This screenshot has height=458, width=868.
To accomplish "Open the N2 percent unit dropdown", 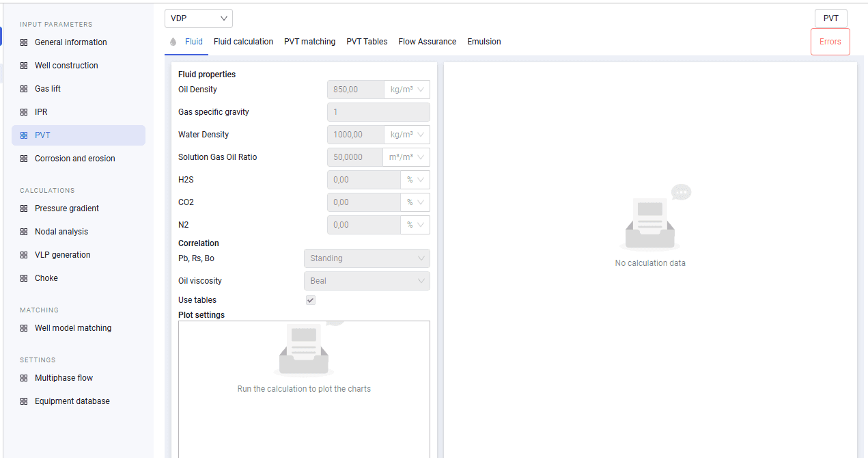I will [415, 225].
